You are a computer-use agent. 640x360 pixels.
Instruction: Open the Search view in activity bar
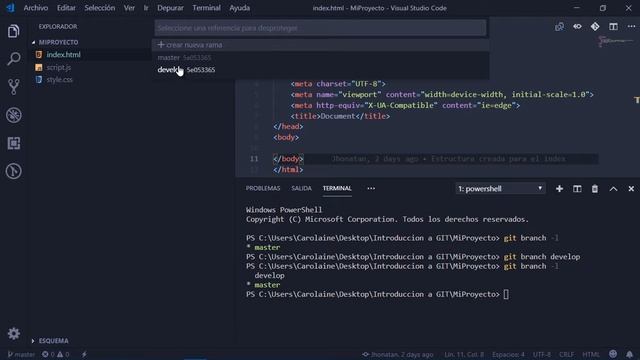click(x=13, y=59)
